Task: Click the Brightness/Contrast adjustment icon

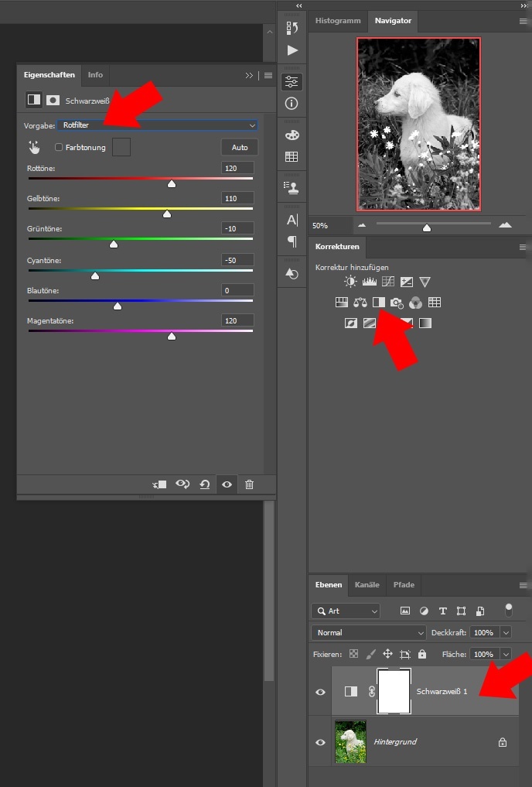Action: click(351, 282)
